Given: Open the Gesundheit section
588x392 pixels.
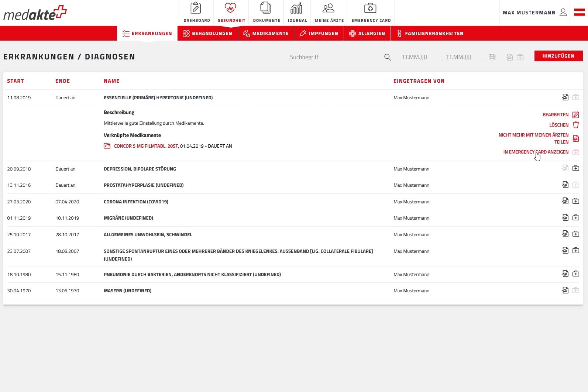Looking at the screenshot, I should point(231,13).
